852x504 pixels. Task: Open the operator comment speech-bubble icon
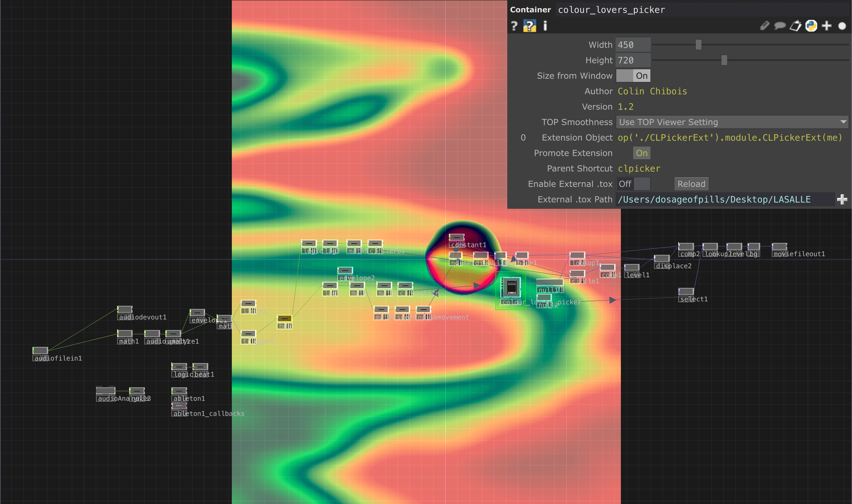point(780,26)
